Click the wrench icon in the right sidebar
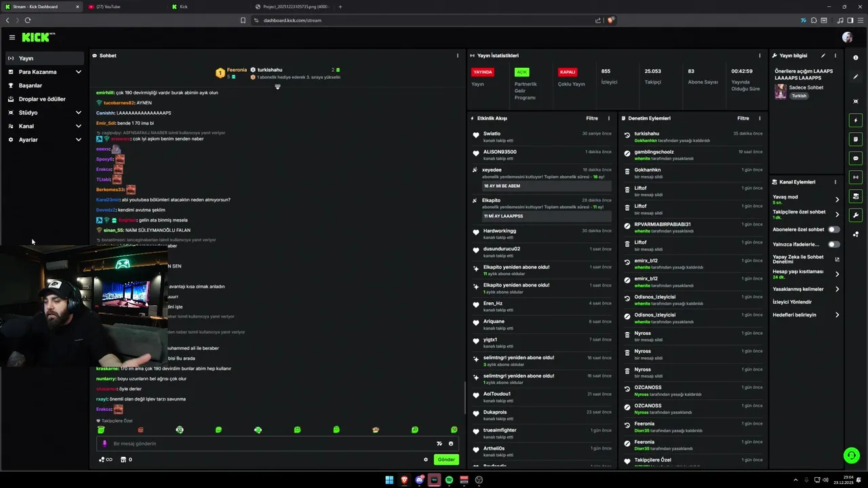 coord(856,215)
